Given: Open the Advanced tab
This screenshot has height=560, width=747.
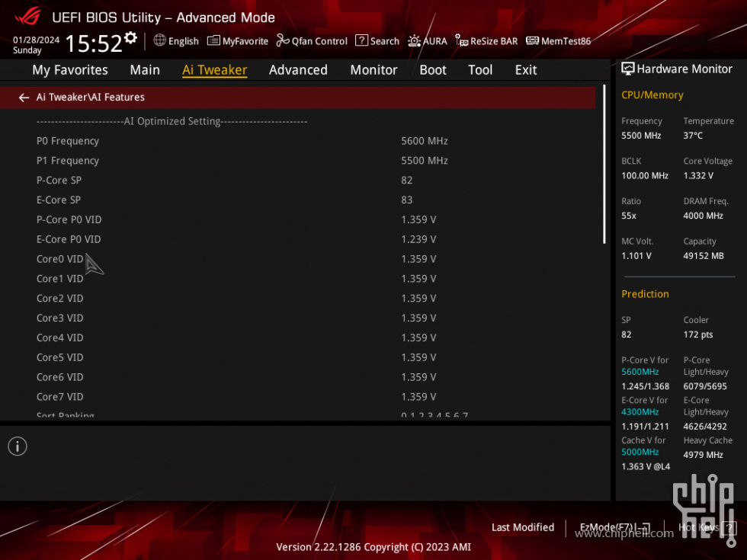Looking at the screenshot, I should tap(298, 70).
